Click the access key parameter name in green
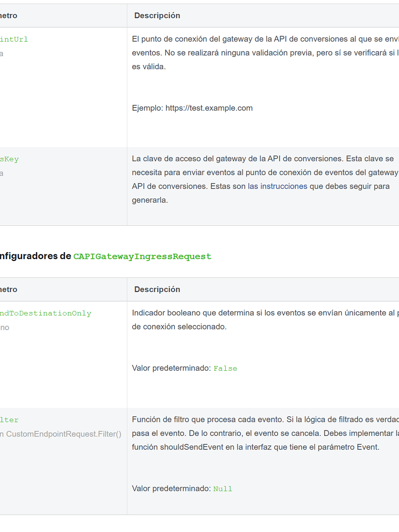 pyautogui.click(x=10, y=159)
